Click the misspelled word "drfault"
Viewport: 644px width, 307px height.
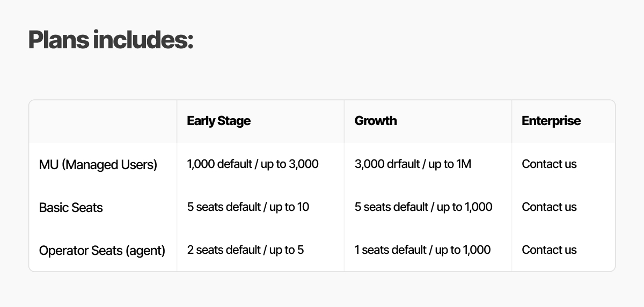point(401,164)
